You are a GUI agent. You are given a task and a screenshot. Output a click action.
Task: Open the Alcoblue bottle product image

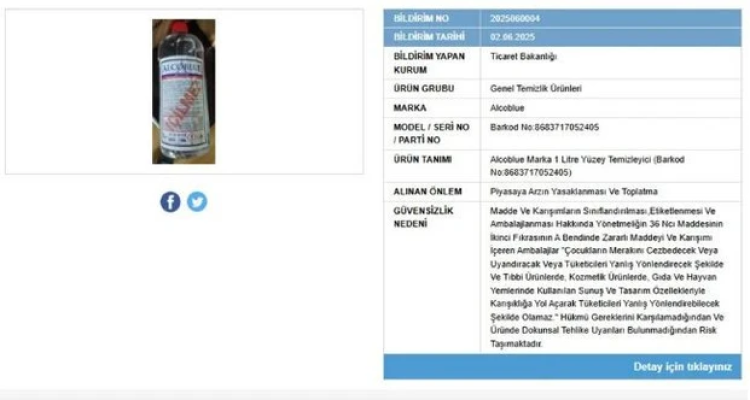coord(184,91)
